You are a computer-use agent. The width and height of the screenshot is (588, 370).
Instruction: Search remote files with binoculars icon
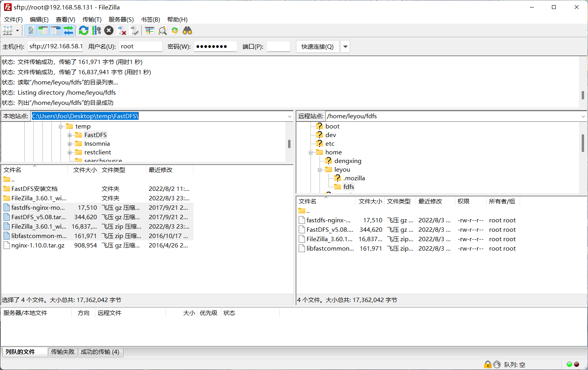pyautogui.click(x=187, y=31)
